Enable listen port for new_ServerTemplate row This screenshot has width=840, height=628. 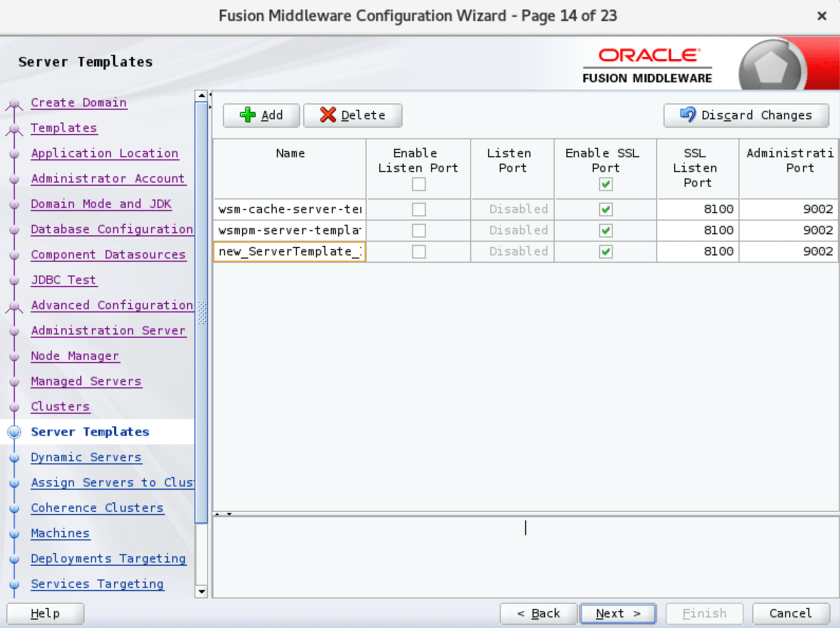(x=418, y=251)
